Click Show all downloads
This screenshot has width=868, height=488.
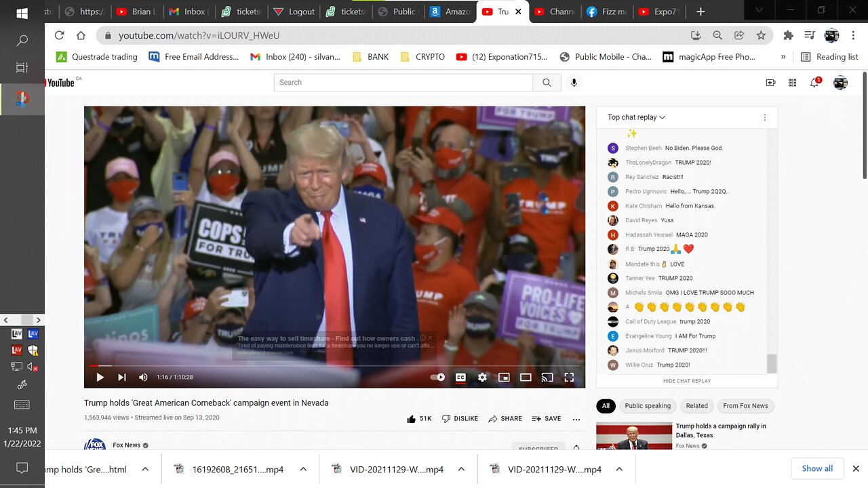(817, 468)
